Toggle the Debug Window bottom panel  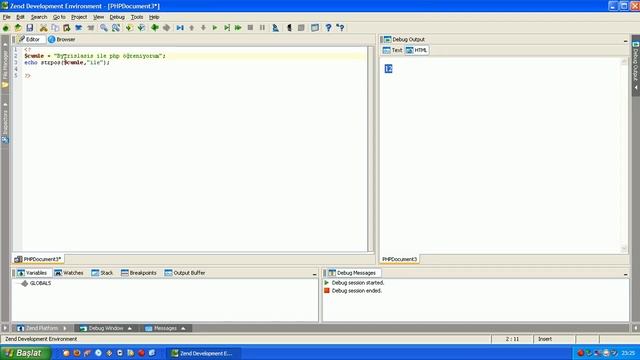(x=106, y=328)
